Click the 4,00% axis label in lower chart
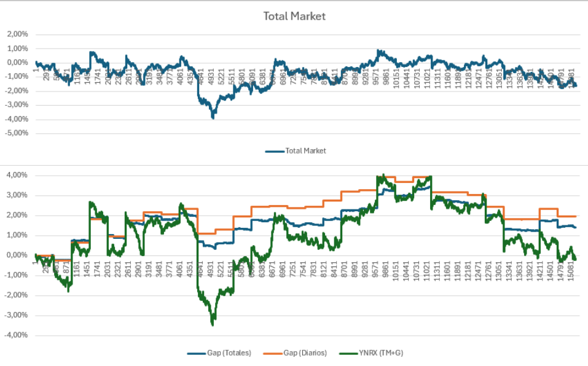 pos(17,175)
